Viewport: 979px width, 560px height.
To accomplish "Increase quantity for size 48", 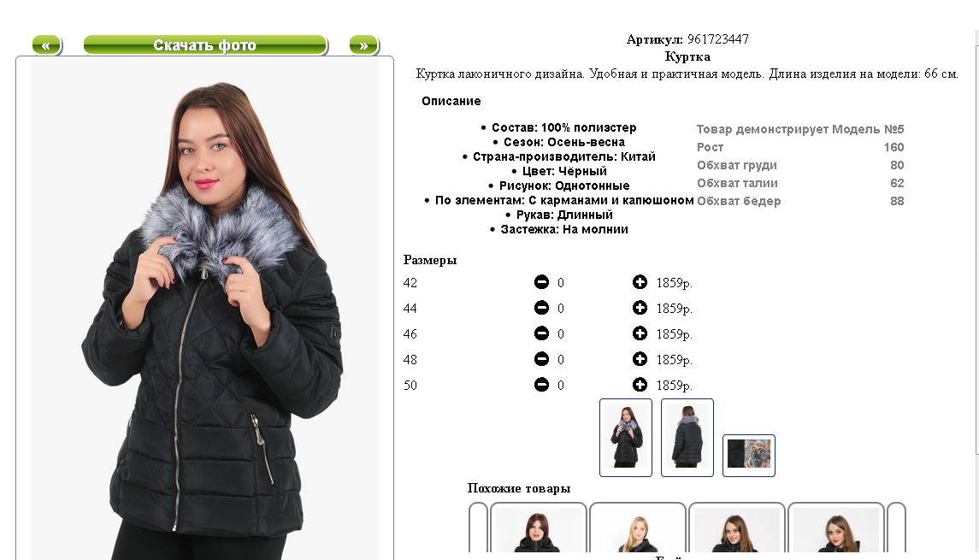I will click(x=640, y=359).
